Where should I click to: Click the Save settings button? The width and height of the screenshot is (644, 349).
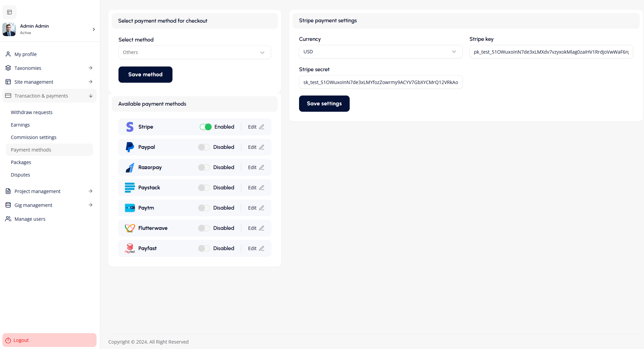coord(324,104)
